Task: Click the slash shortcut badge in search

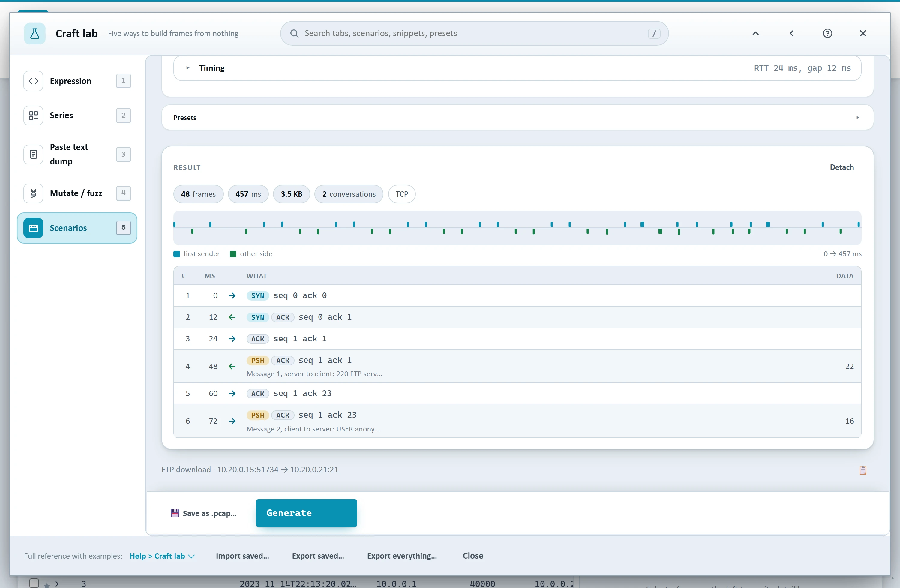Action: pos(654,33)
